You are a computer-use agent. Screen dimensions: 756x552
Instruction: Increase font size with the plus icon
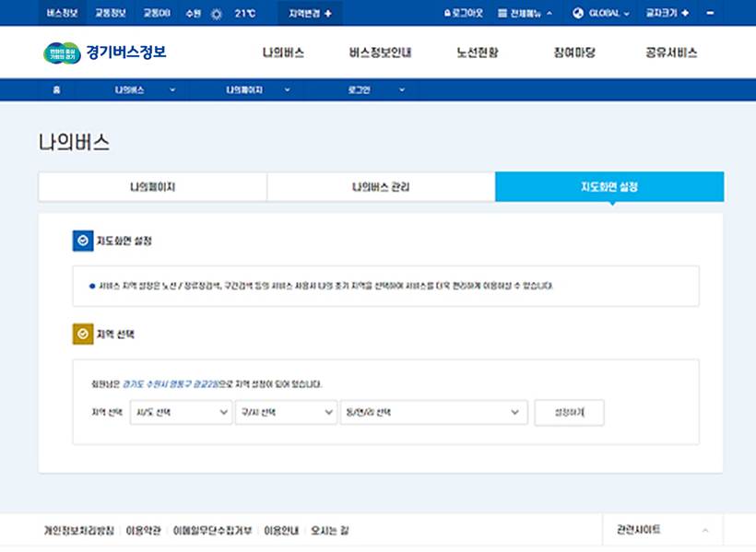click(x=685, y=14)
